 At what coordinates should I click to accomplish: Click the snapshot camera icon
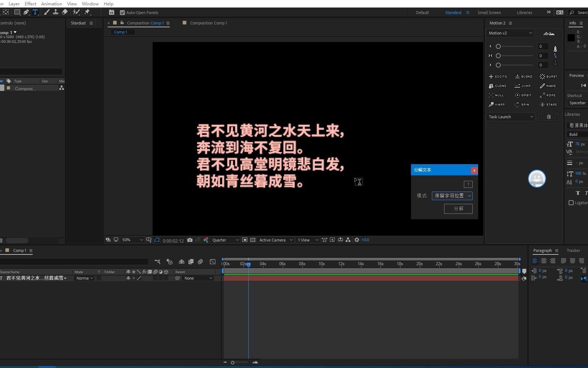click(x=190, y=240)
